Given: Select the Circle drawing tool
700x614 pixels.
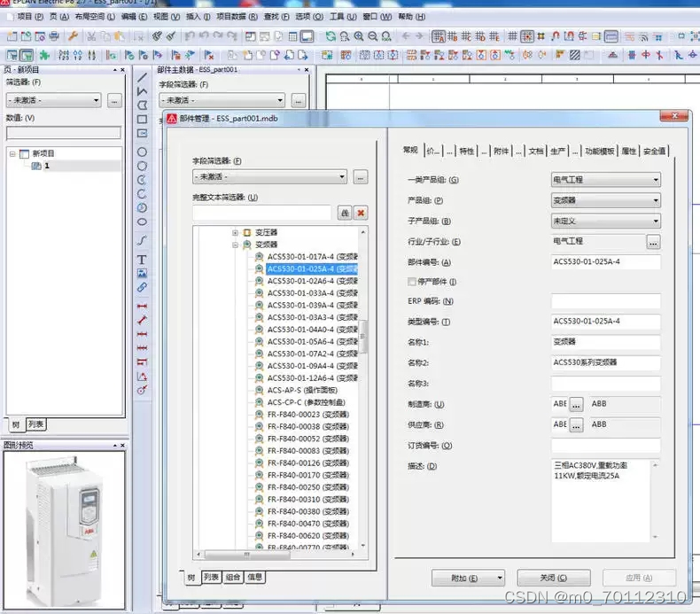Looking at the screenshot, I should [x=142, y=152].
